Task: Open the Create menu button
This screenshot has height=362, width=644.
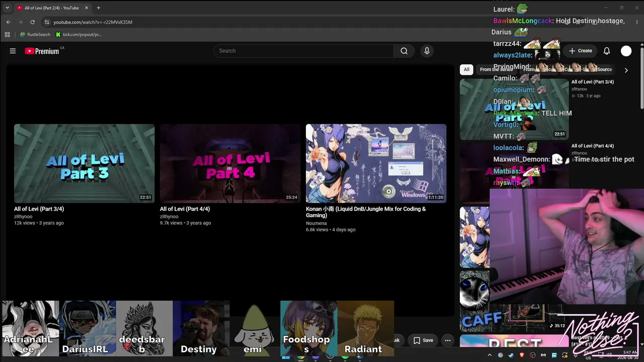Action: coord(581,51)
